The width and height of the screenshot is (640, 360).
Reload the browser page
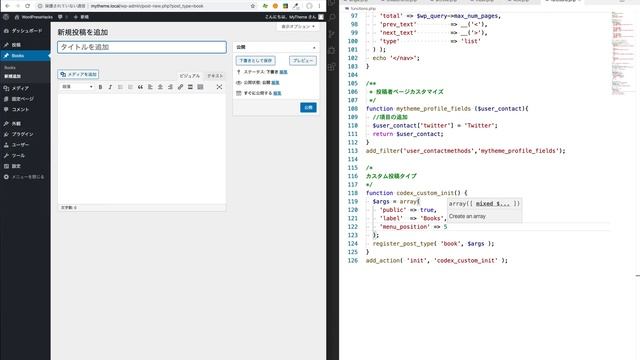tap(27, 6)
